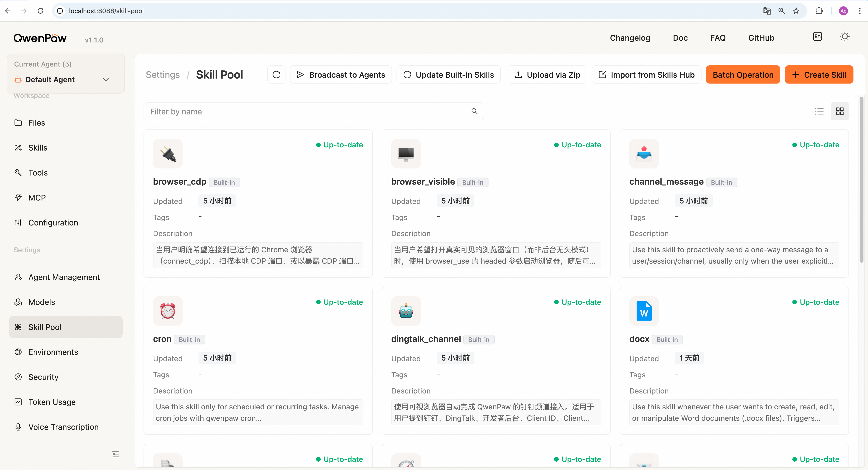Click the dingtalk_channel robot icon
Screen dimensions: 868x470
click(x=406, y=311)
